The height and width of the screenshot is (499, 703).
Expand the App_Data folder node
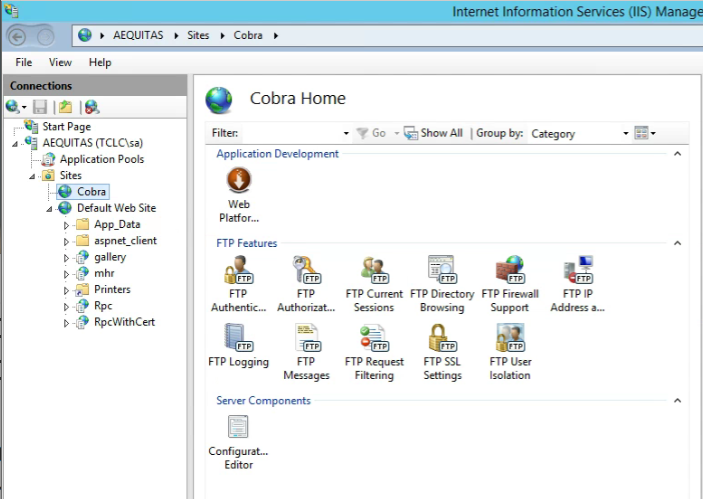click(x=66, y=225)
